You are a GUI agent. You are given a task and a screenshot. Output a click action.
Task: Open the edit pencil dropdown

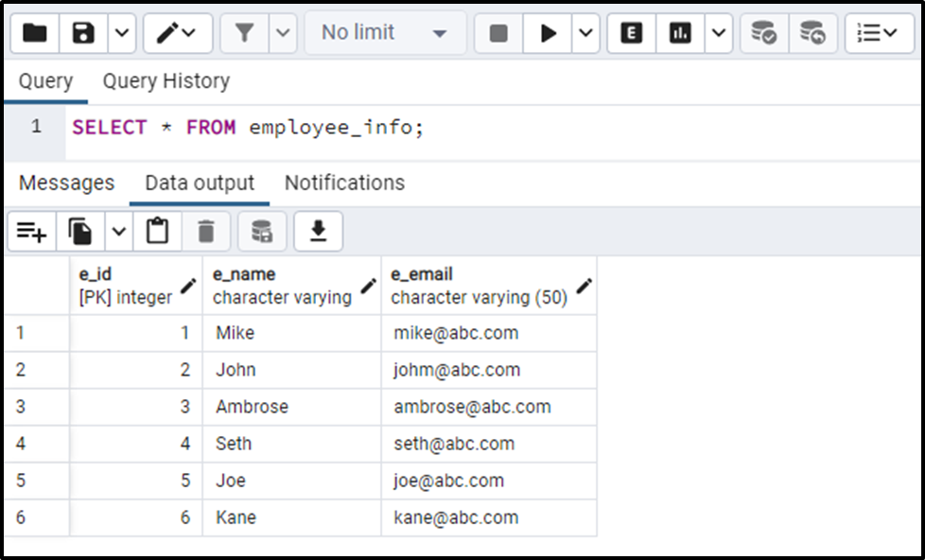click(178, 33)
